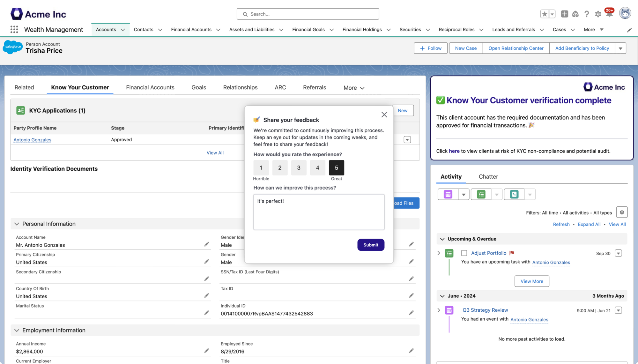
Task: Click the Favorites star icon
Action: [545, 14]
